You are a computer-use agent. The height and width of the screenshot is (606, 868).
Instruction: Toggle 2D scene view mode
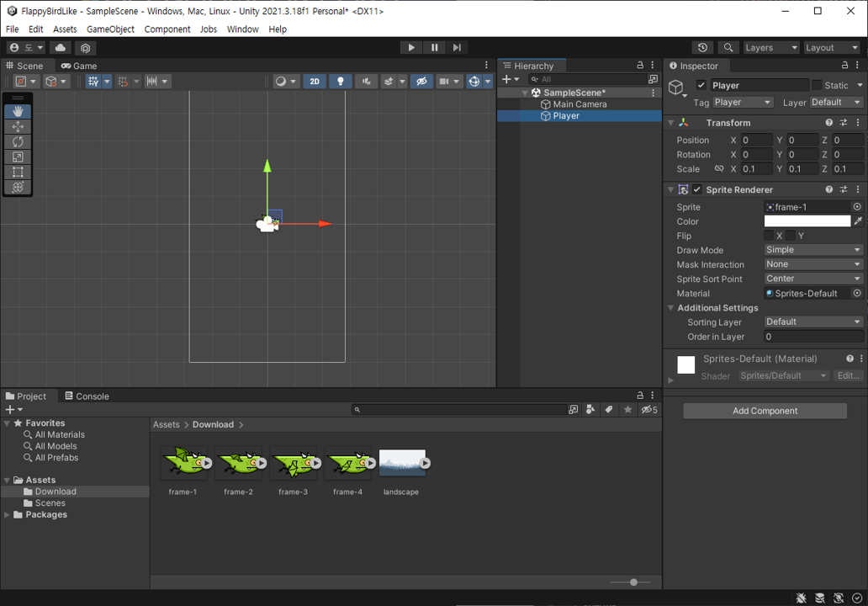coord(315,82)
